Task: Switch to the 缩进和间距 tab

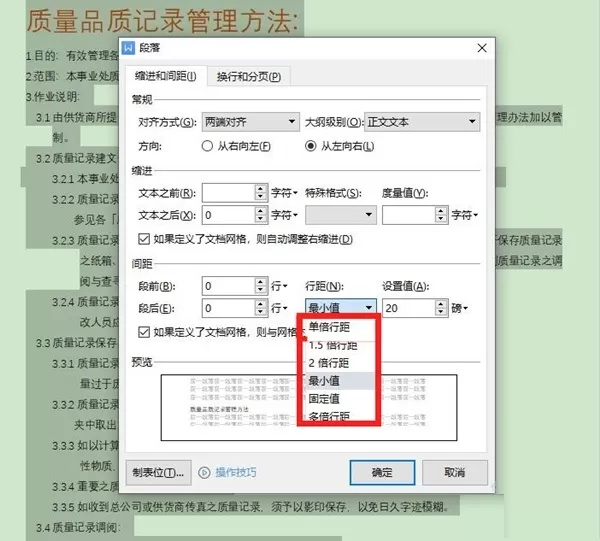Action: pyautogui.click(x=166, y=76)
